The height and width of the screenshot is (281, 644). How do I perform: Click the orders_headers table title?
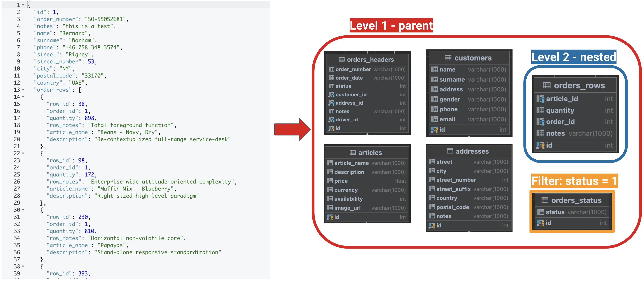click(x=370, y=60)
